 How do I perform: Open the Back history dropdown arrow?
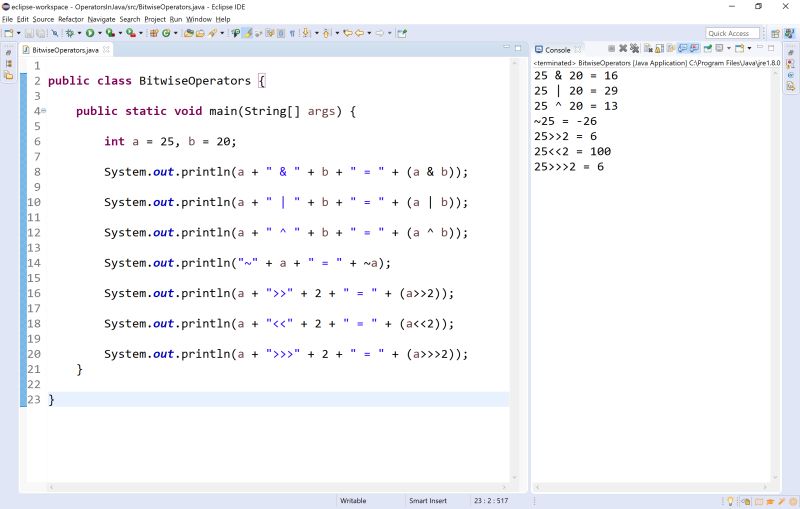pos(369,33)
